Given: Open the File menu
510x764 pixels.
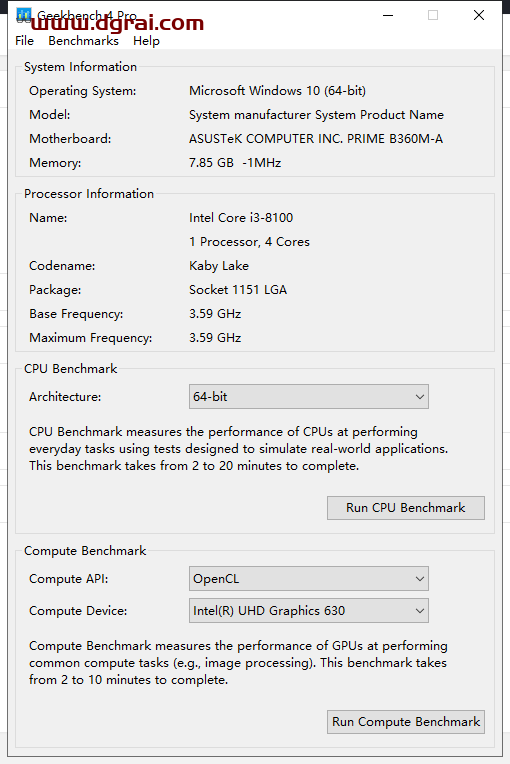Looking at the screenshot, I should coord(24,41).
